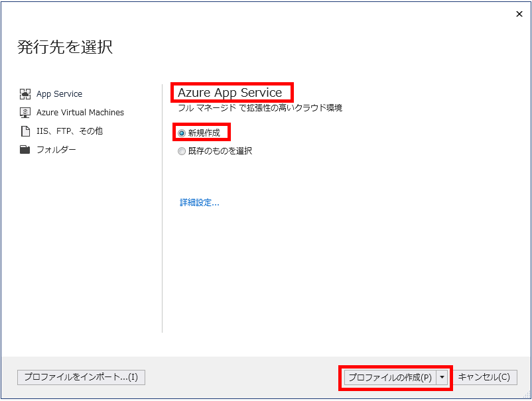The width and height of the screenshot is (532, 401).
Task: Click the Azure App Service heading
Action: point(230,93)
